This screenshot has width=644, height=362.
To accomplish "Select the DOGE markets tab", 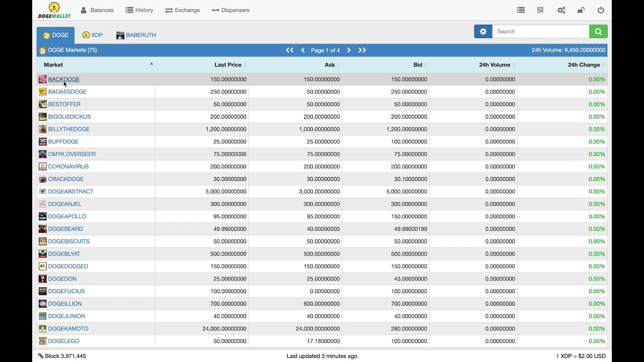I will coord(55,35).
